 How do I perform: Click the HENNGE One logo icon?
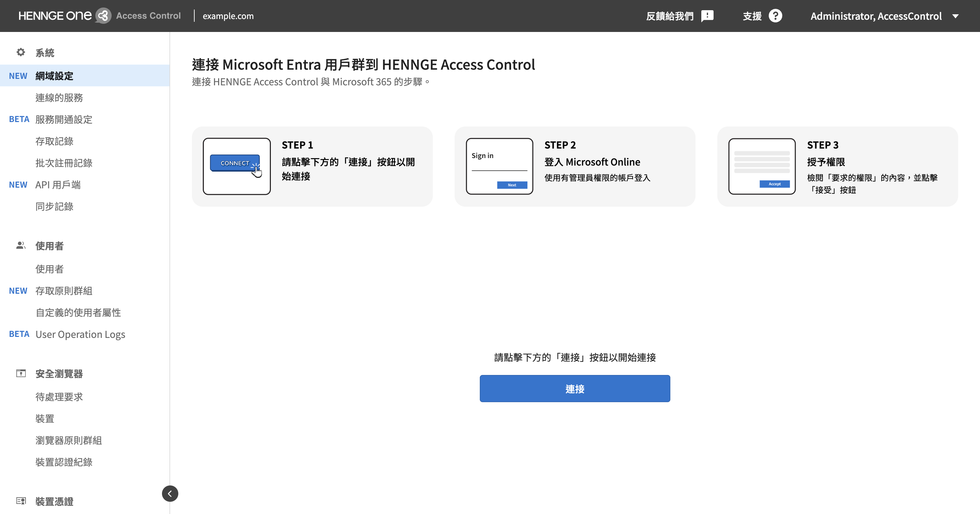pyautogui.click(x=103, y=16)
